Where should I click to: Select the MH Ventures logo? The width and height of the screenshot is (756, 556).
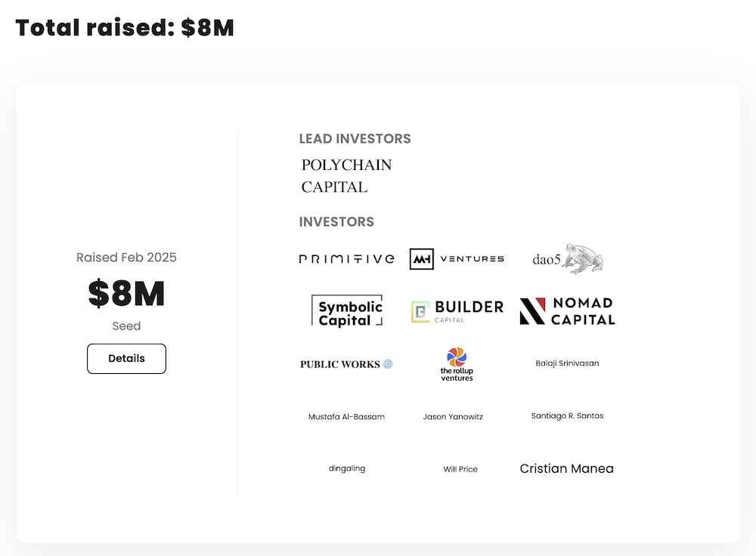pyautogui.click(x=457, y=259)
